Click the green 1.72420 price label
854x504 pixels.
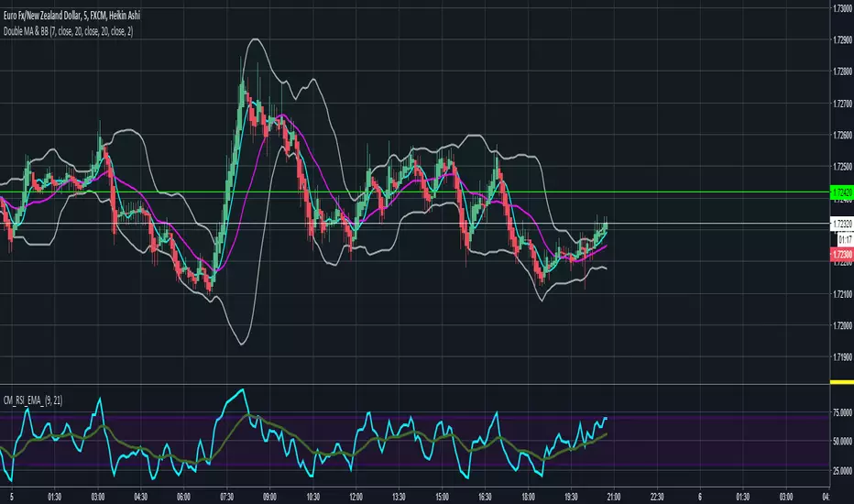[839, 192]
